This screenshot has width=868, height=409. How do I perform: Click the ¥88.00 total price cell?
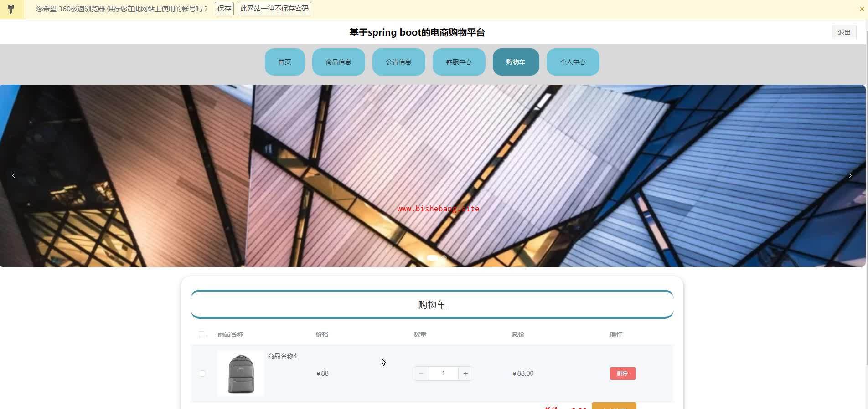523,373
